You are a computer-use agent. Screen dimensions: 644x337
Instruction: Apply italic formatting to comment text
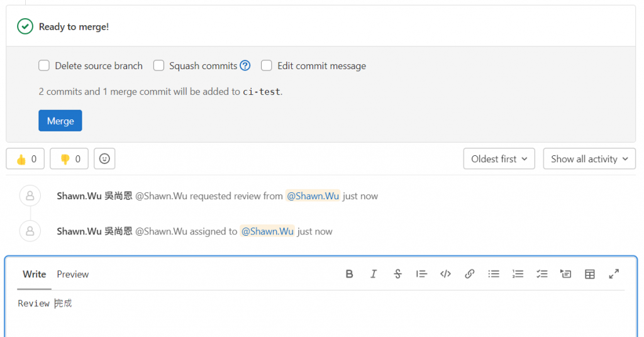click(x=374, y=274)
